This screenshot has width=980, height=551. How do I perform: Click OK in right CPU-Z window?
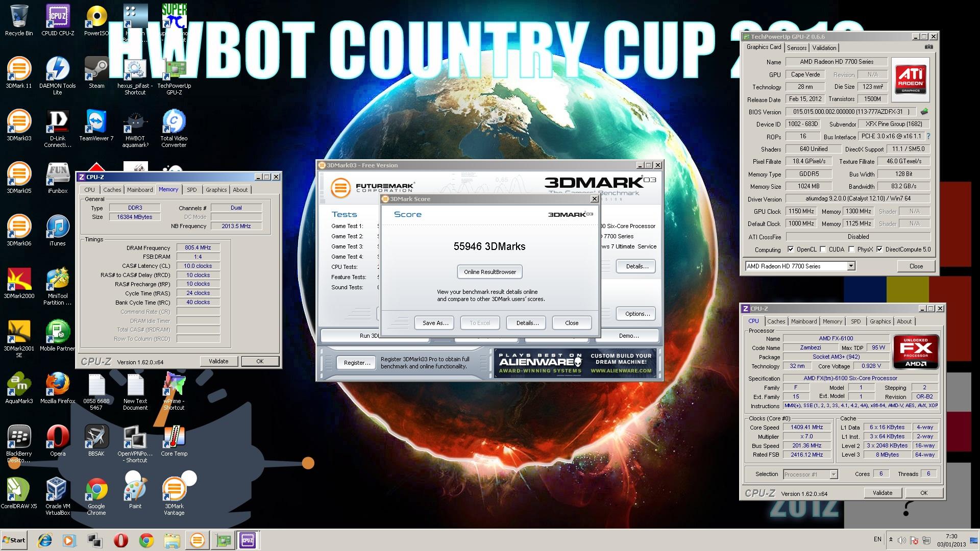pos(924,493)
